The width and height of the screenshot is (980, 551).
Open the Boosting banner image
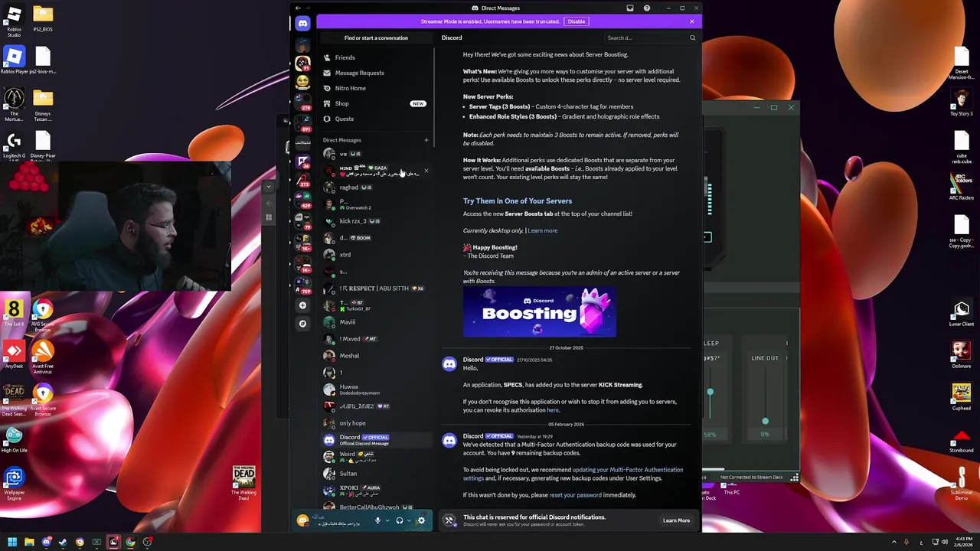(x=540, y=312)
